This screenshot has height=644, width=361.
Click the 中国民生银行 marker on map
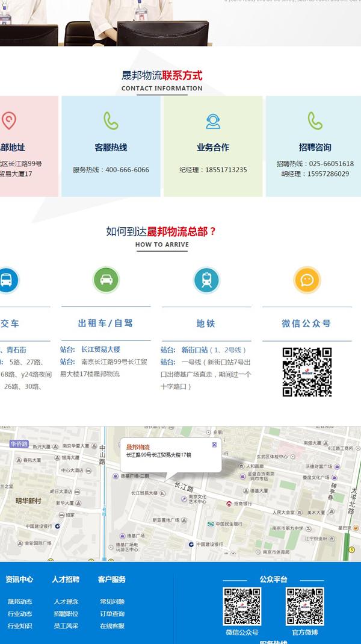tap(225, 524)
